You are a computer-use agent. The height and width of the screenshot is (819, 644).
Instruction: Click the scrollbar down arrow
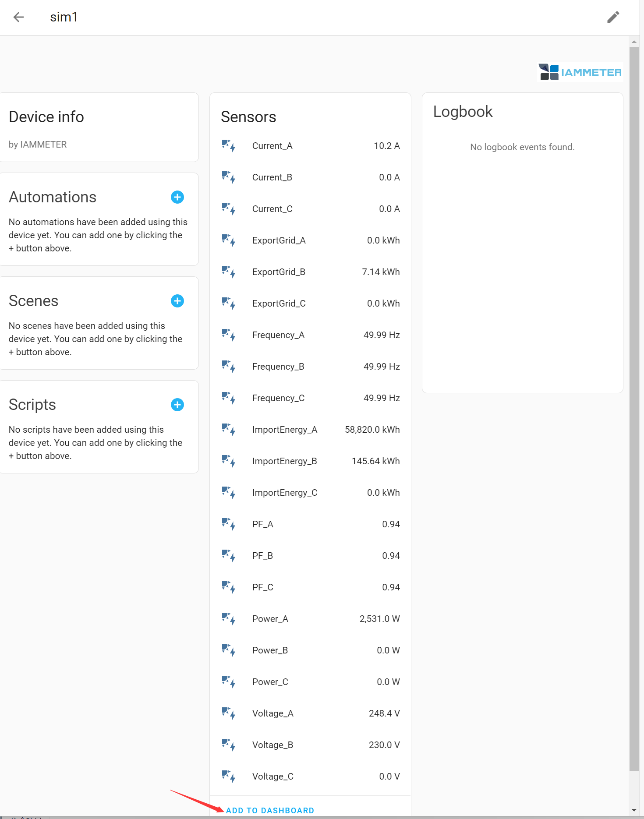634,810
